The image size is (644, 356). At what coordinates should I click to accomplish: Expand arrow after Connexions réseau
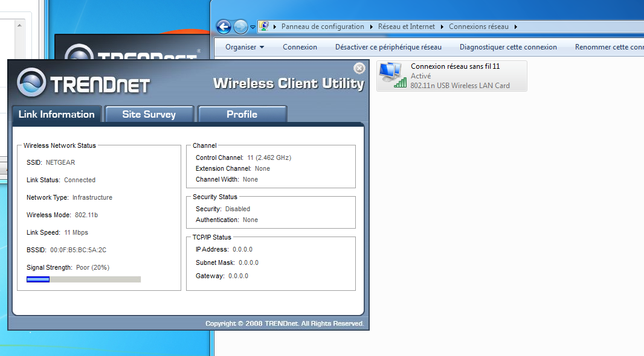[x=515, y=27]
